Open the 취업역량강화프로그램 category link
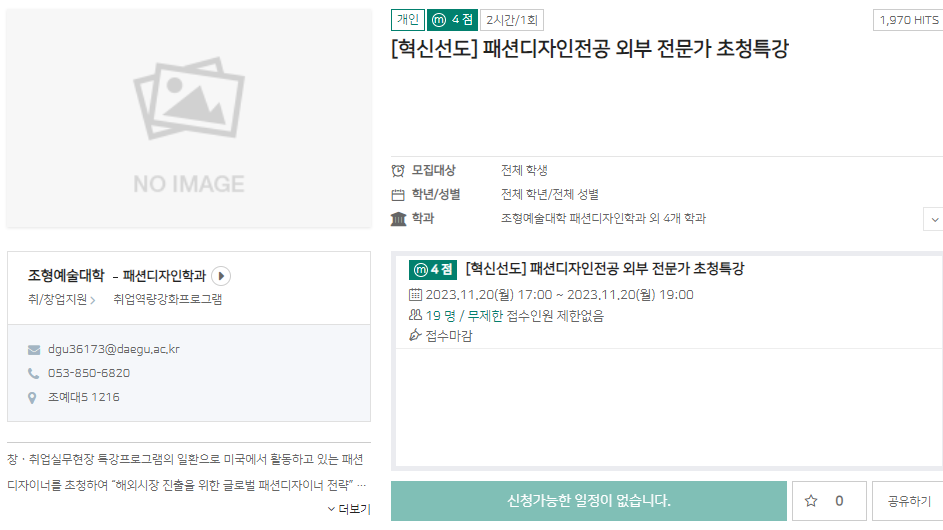The height and width of the screenshot is (530, 943). [x=167, y=299]
